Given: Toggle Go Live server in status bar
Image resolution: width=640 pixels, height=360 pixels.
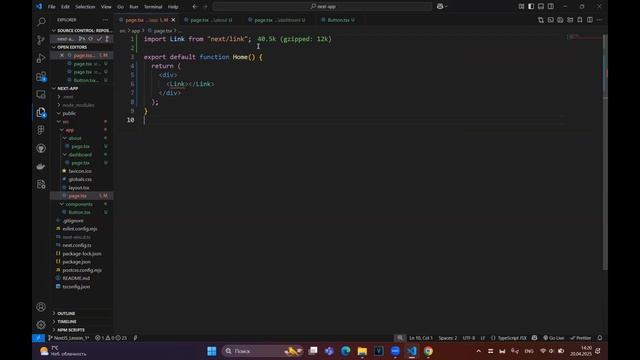Looking at the screenshot, I should click(x=554, y=338).
